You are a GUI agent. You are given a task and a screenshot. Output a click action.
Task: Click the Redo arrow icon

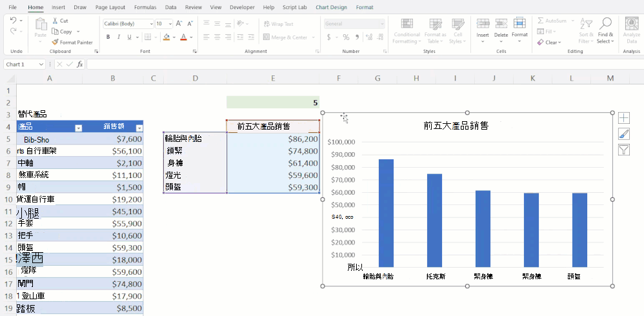[13, 31]
